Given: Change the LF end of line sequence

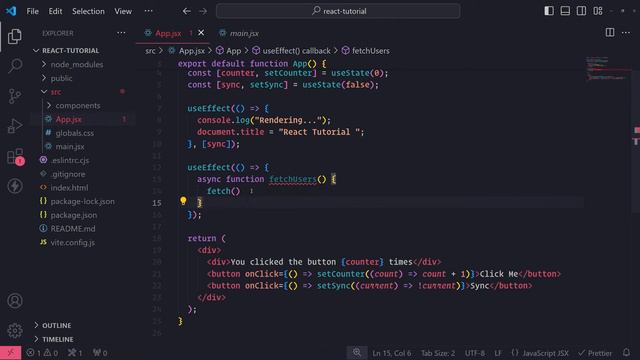Looking at the screenshot, I should [498, 353].
